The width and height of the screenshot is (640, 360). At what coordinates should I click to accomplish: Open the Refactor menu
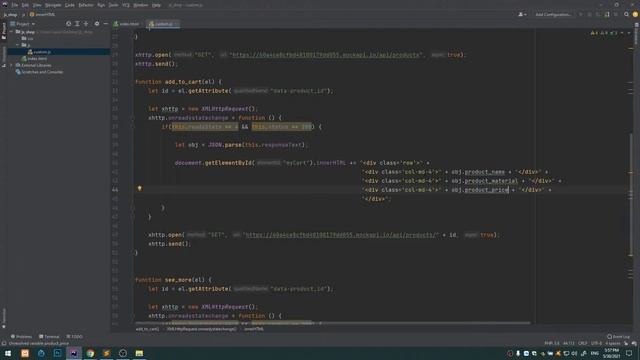coord(86,5)
